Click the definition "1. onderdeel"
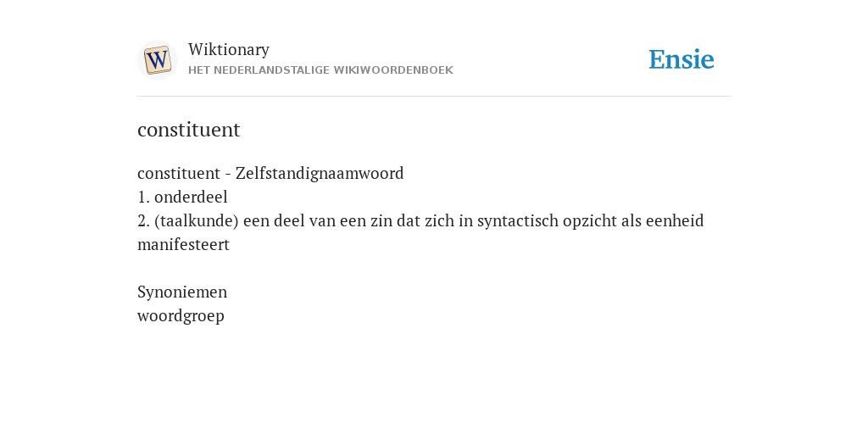Screen dimensions: 868x434 pyautogui.click(x=183, y=197)
